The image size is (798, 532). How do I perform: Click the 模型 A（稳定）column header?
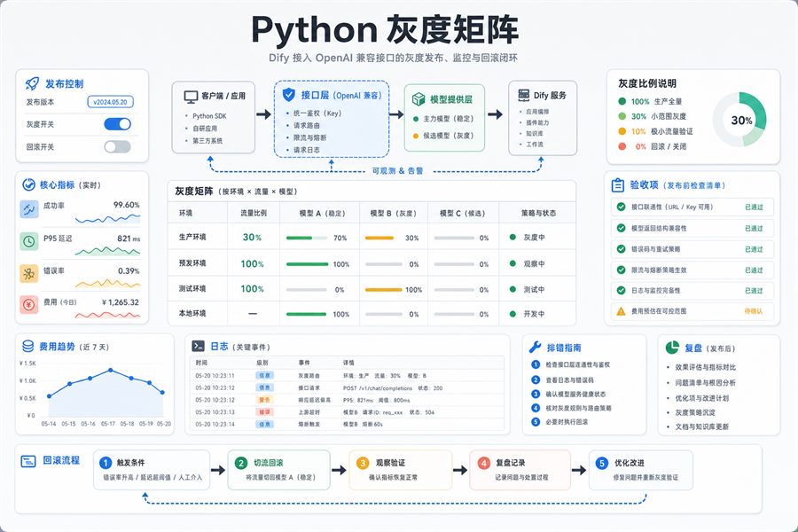(x=322, y=214)
